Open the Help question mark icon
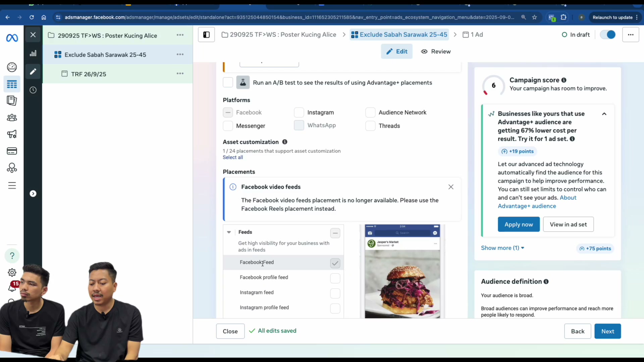The image size is (644, 362). coord(12,256)
